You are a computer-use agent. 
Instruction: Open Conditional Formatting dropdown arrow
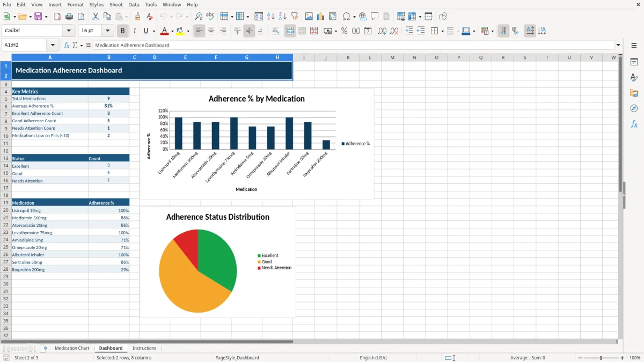(492, 31)
